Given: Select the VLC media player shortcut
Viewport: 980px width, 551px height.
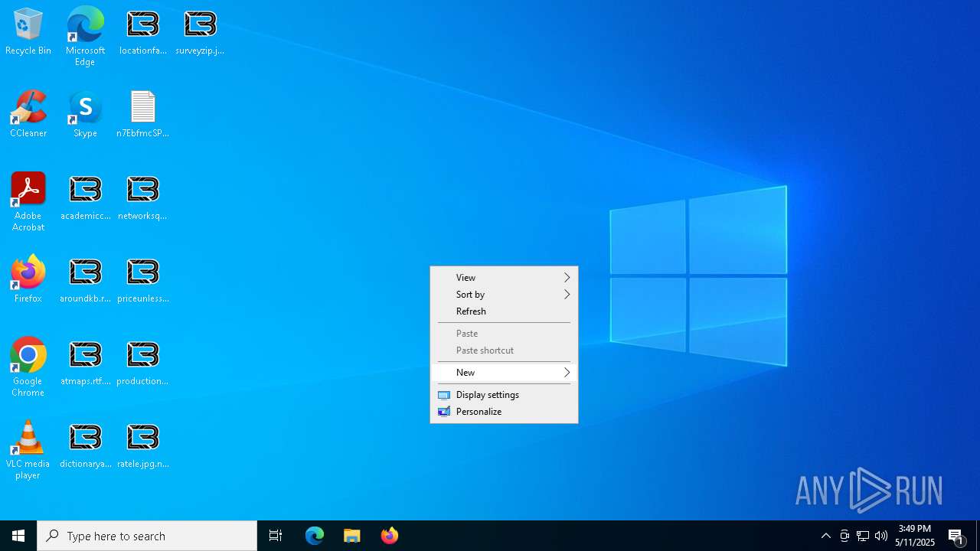Looking at the screenshot, I should pyautogui.click(x=28, y=450).
